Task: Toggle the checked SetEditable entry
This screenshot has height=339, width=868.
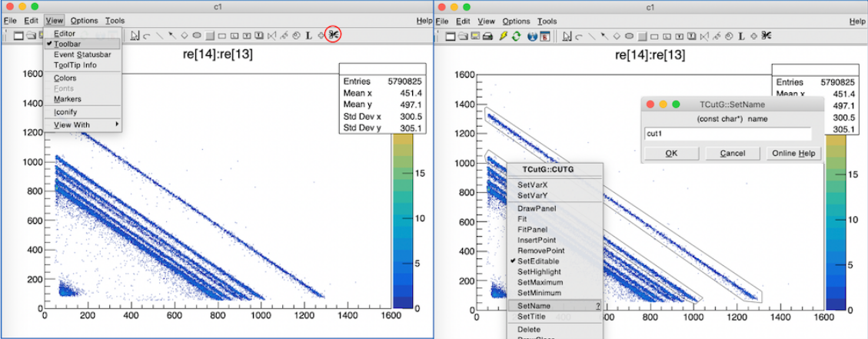Action: pos(555,261)
